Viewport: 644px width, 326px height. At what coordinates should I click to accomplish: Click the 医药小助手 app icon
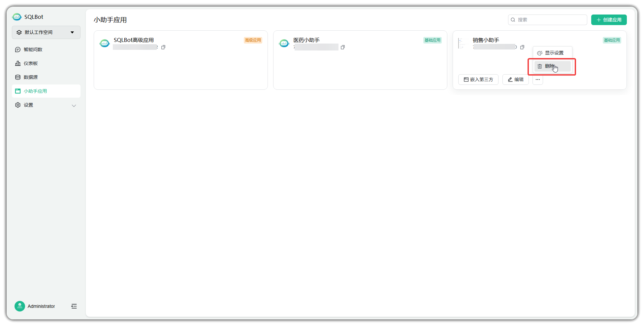tap(284, 43)
